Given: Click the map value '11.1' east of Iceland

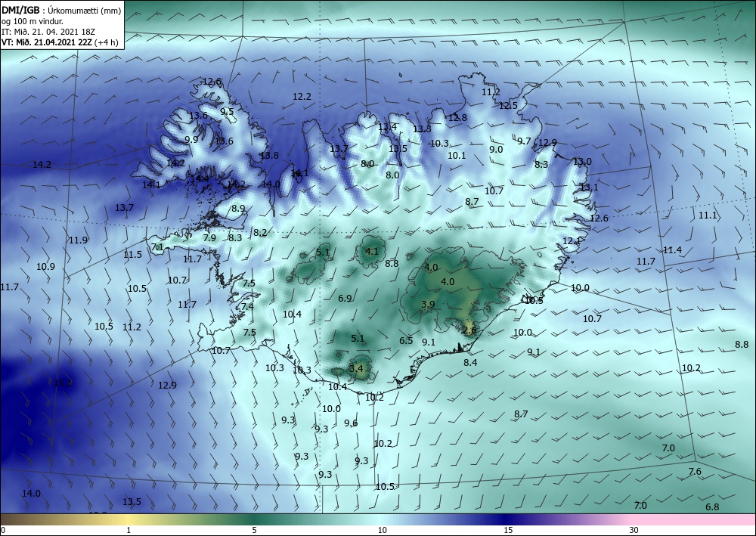Looking at the screenshot, I should click(708, 215).
